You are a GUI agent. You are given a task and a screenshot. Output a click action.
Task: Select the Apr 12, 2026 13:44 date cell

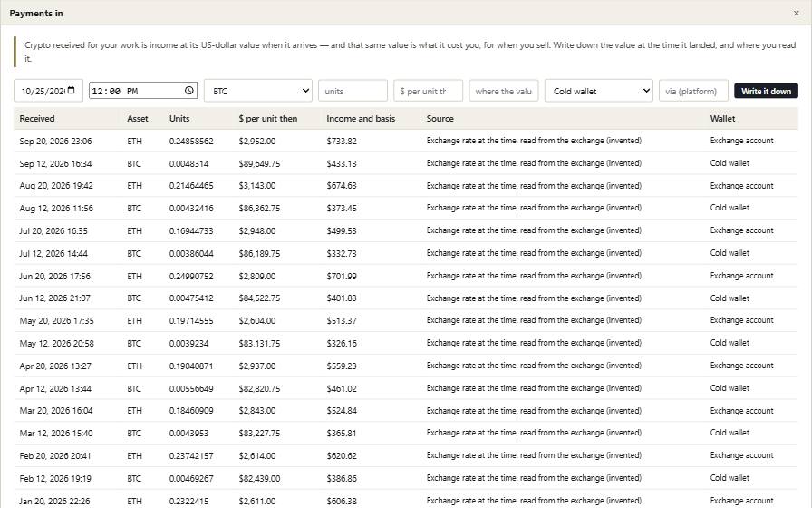click(55, 388)
